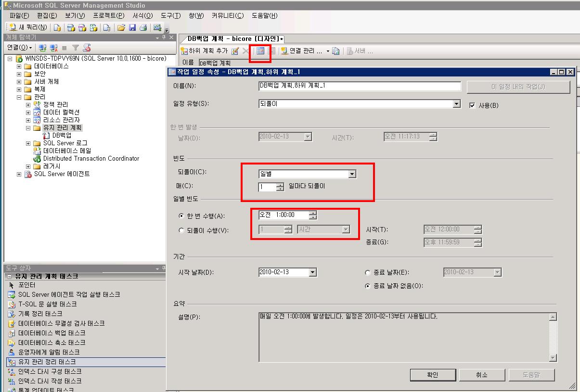Click the Refresh icon in Object Explorer toolbar
580x392 pixels.
pyautogui.click(x=87, y=48)
